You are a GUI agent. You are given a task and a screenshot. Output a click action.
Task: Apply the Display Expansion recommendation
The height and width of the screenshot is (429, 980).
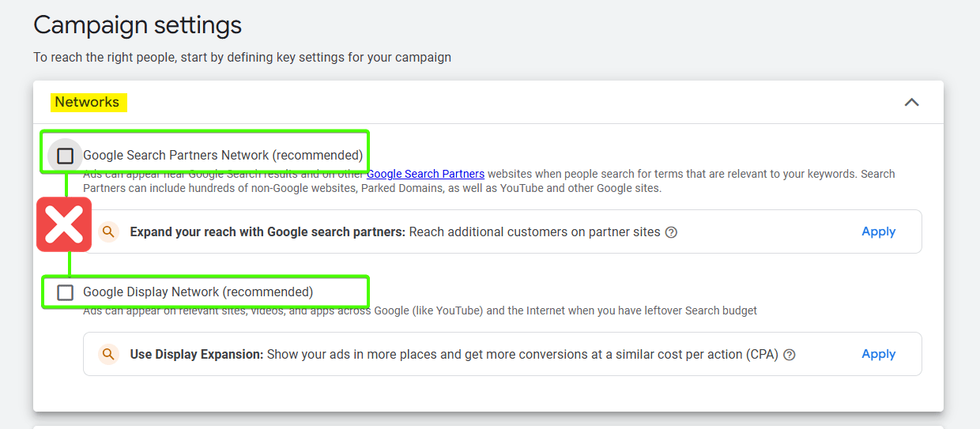tap(878, 354)
